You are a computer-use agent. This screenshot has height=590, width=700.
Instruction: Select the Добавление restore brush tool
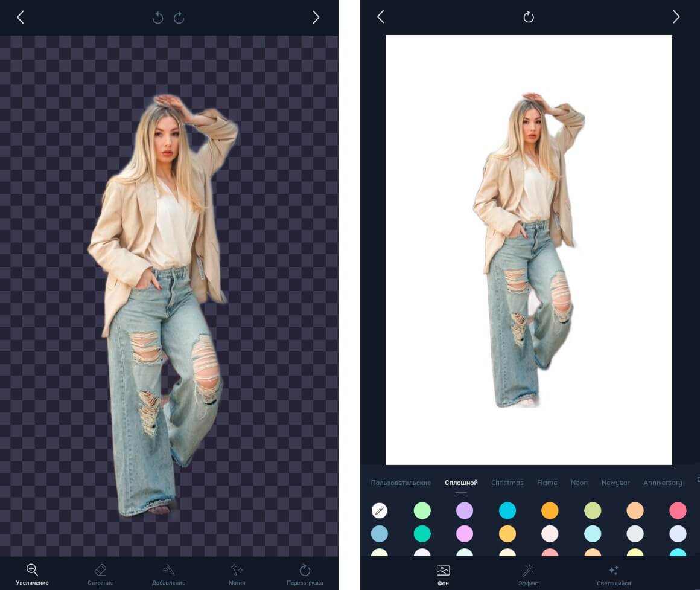(168, 574)
